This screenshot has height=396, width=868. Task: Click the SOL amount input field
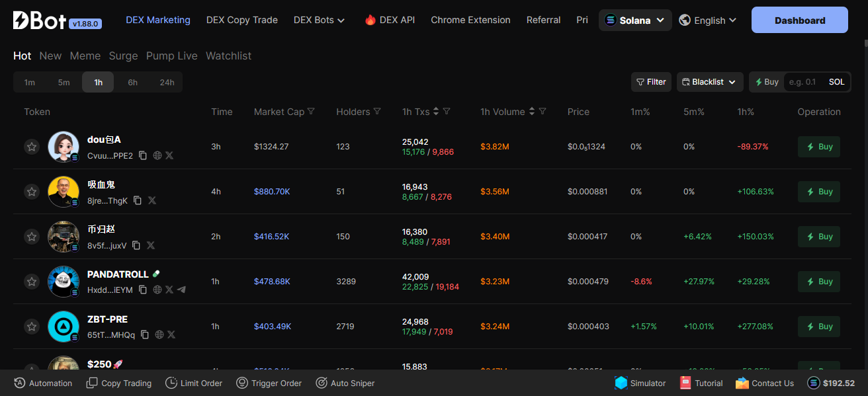click(803, 81)
